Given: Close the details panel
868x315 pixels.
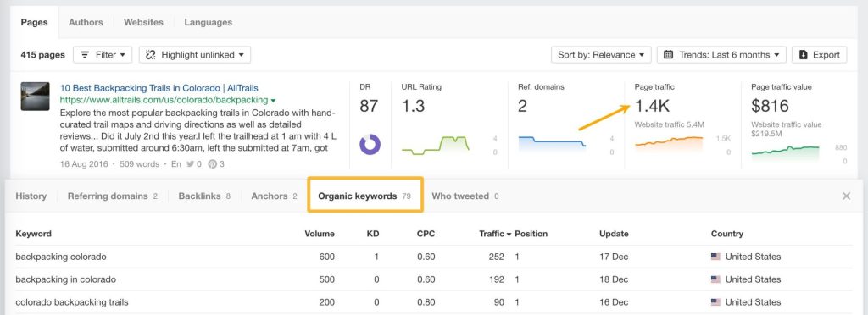Looking at the screenshot, I should point(846,196).
